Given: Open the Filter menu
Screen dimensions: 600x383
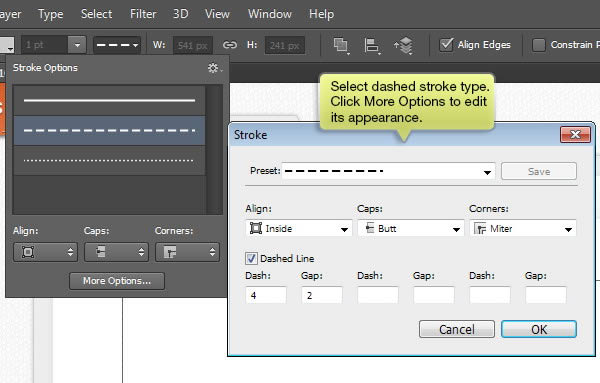Looking at the screenshot, I should 143,14.
